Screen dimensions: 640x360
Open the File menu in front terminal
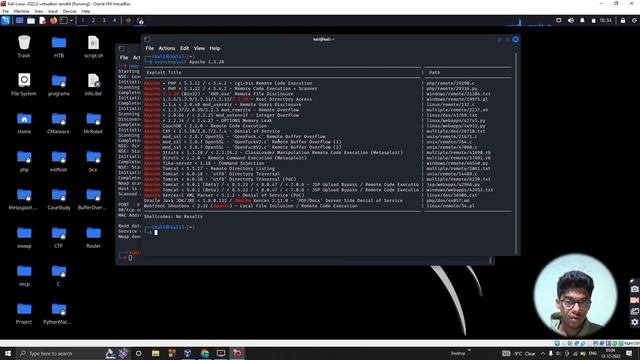150,48
